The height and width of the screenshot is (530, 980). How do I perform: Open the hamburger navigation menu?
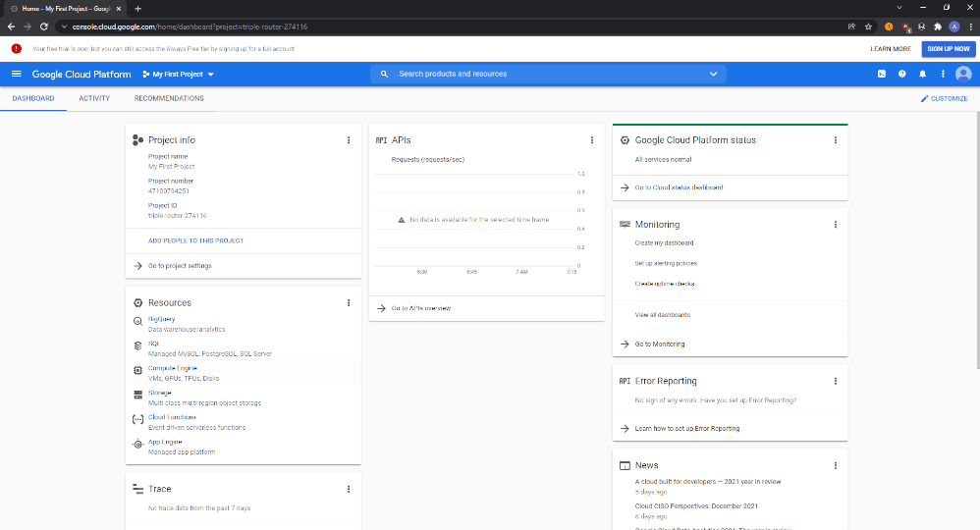pos(17,74)
